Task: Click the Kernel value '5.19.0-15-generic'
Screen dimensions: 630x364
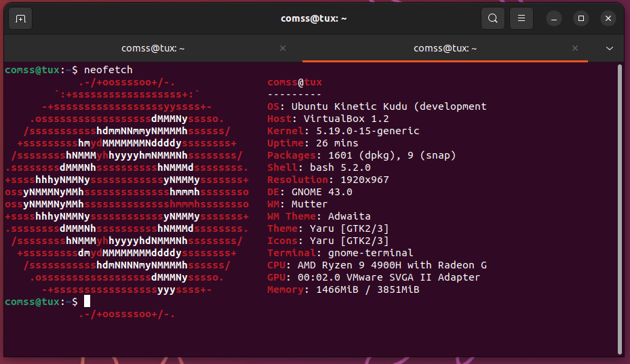Action: [x=368, y=131]
